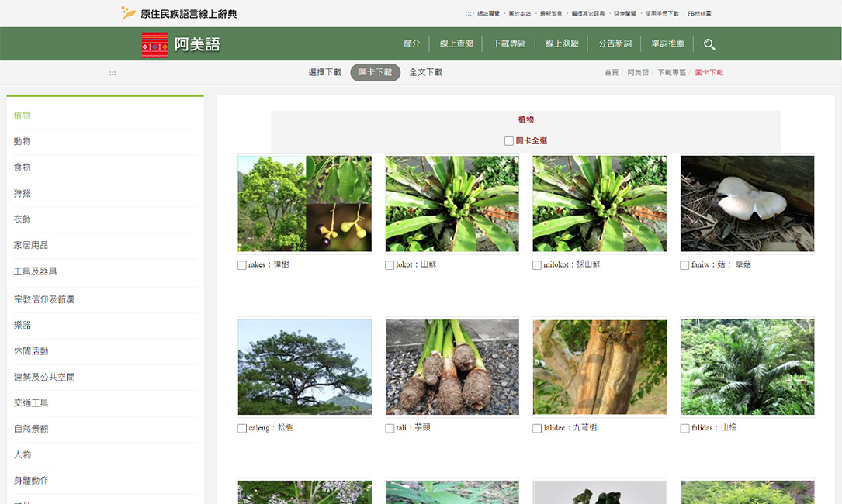Check the falidas 山棕 card checkbox
The width and height of the screenshot is (842, 504).
(x=684, y=428)
